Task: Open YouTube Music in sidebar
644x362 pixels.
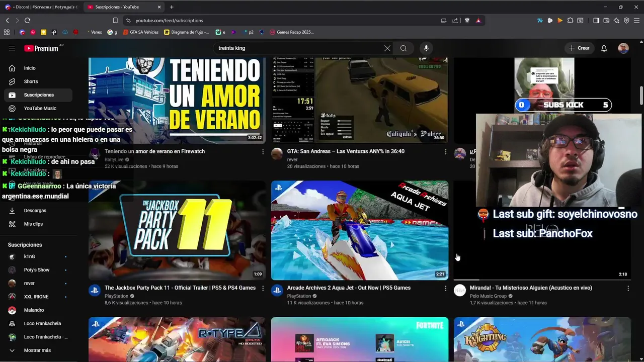Action: [38, 109]
